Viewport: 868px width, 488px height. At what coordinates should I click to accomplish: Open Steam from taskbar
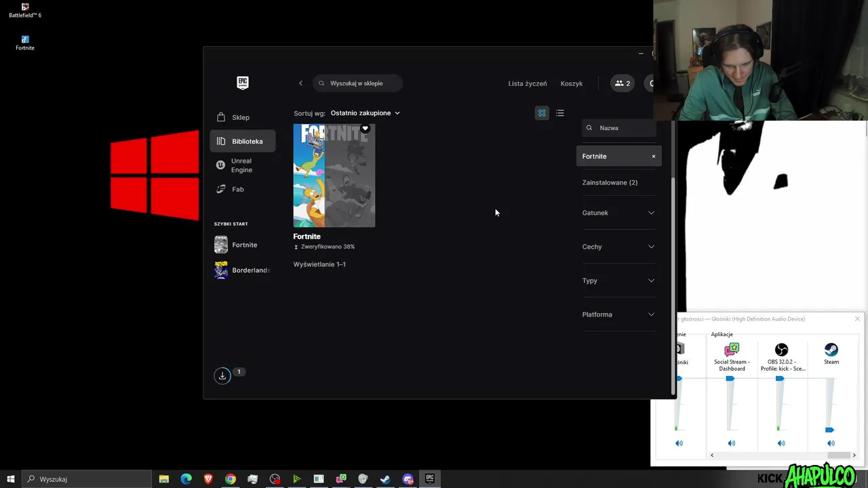click(385, 479)
